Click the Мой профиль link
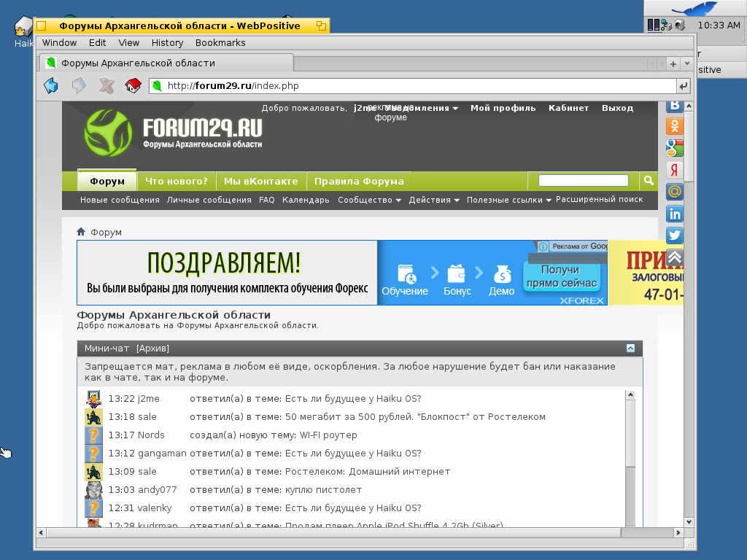The width and height of the screenshot is (747, 560). 503,108
